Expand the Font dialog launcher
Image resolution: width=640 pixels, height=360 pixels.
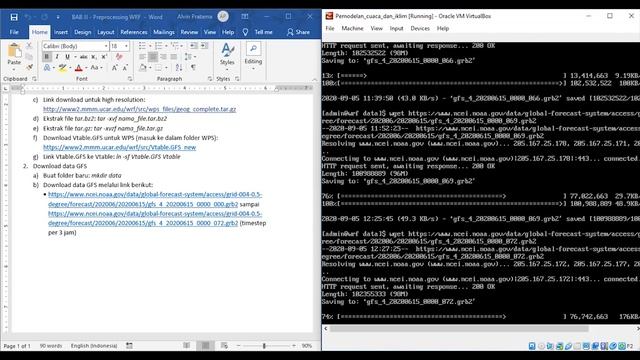click(x=130, y=79)
